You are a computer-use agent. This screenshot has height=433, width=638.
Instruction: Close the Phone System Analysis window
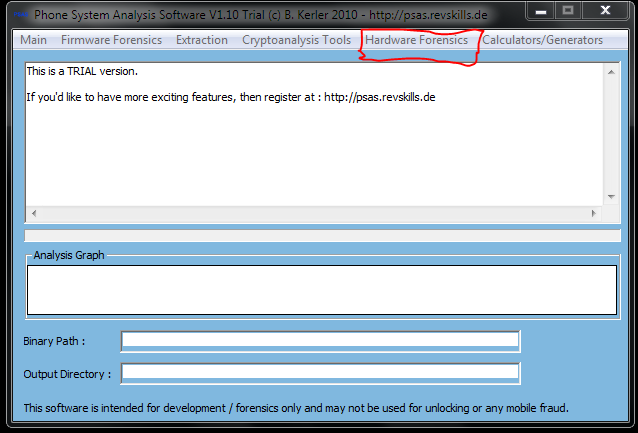[x=605, y=11]
